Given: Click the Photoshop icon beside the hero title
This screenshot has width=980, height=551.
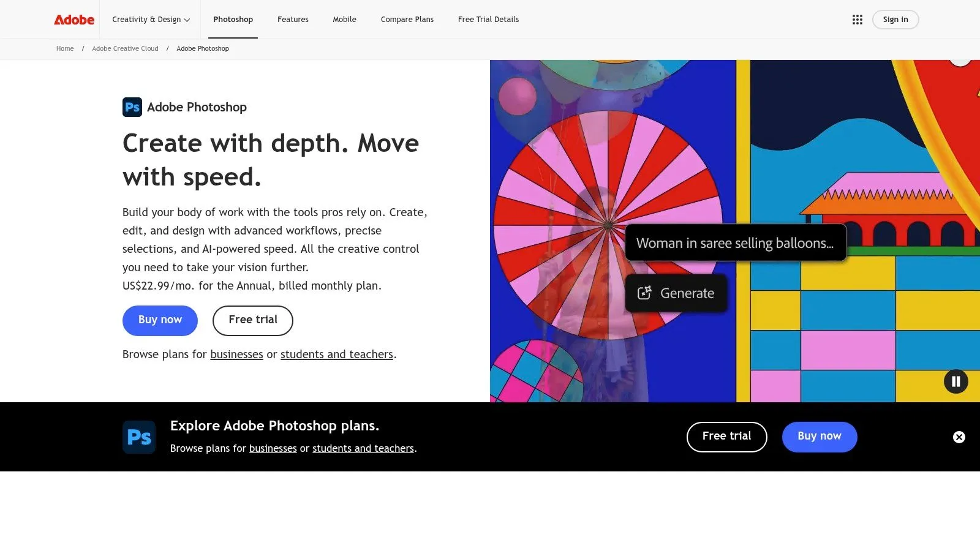Looking at the screenshot, I should click(x=132, y=107).
